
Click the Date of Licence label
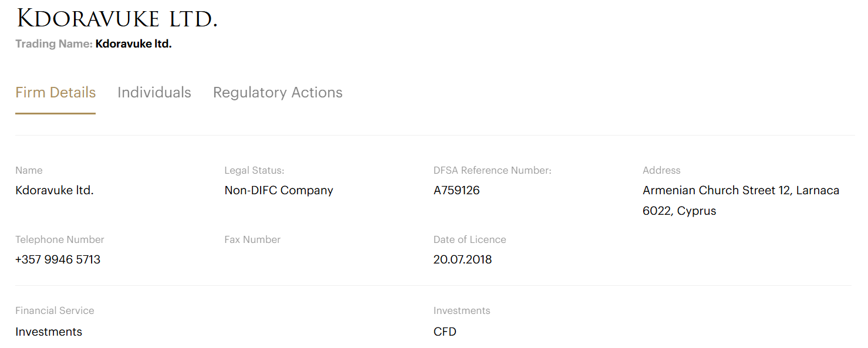[470, 240]
